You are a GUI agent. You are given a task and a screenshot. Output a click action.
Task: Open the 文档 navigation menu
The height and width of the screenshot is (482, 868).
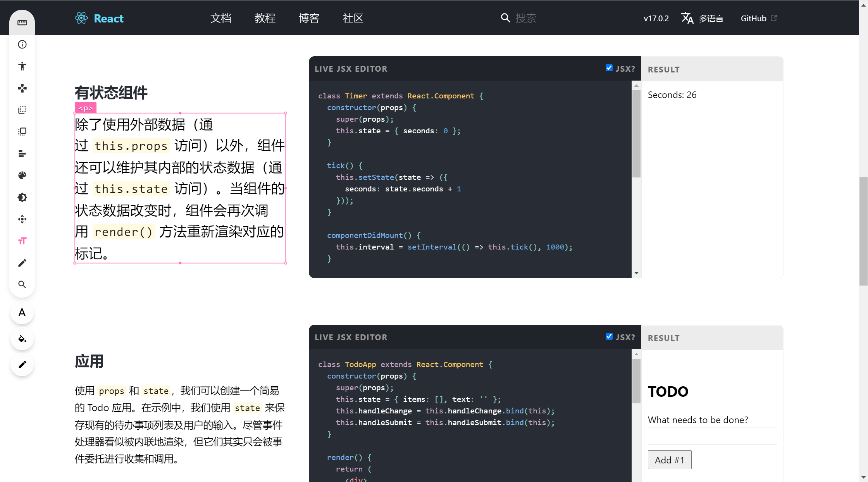coord(221,18)
